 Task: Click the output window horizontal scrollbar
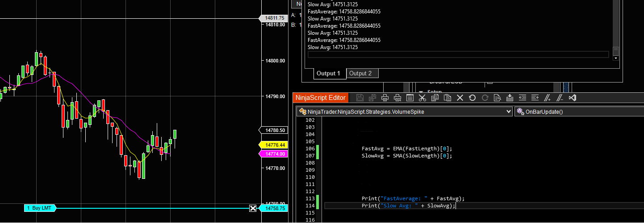pyautogui.click(x=459, y=54)
